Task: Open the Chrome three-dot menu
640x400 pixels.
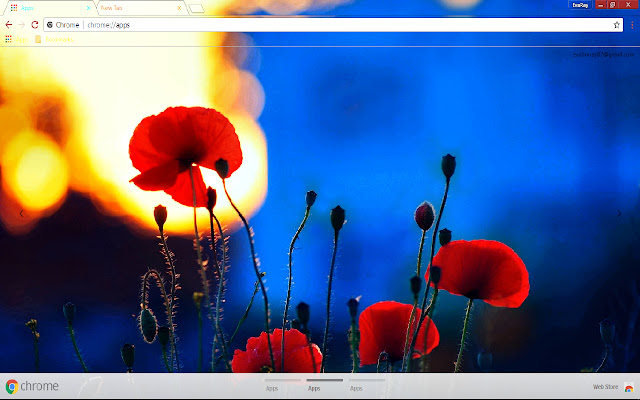Action: pos(632,25)
